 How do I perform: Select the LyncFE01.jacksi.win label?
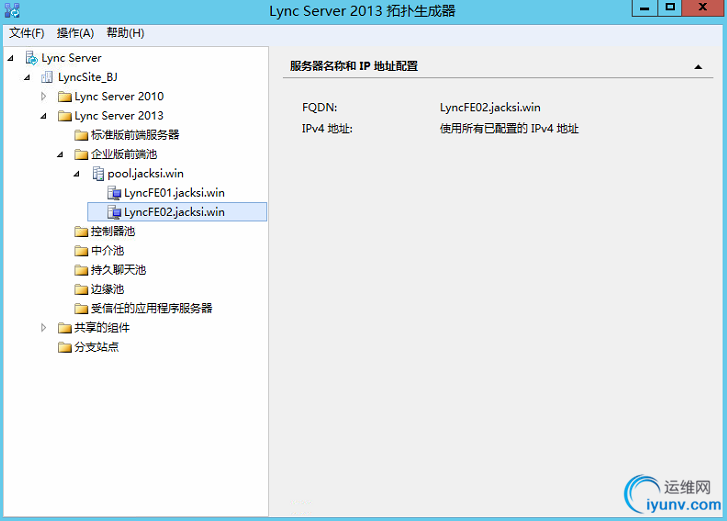[x=174, y=193]
